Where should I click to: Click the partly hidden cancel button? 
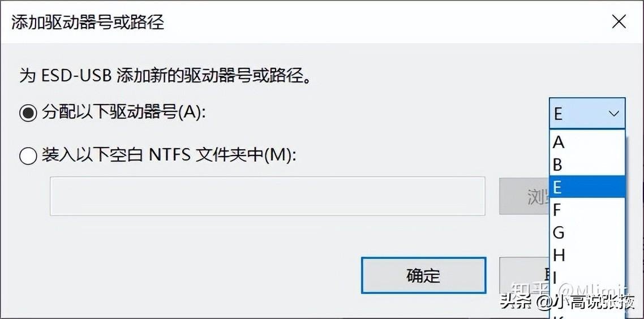tap(525, 275)
